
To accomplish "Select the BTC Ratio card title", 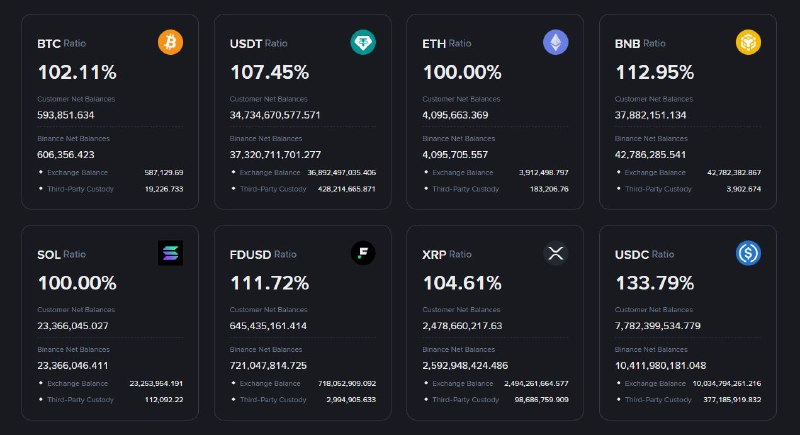I will click(x=61, y=44).
